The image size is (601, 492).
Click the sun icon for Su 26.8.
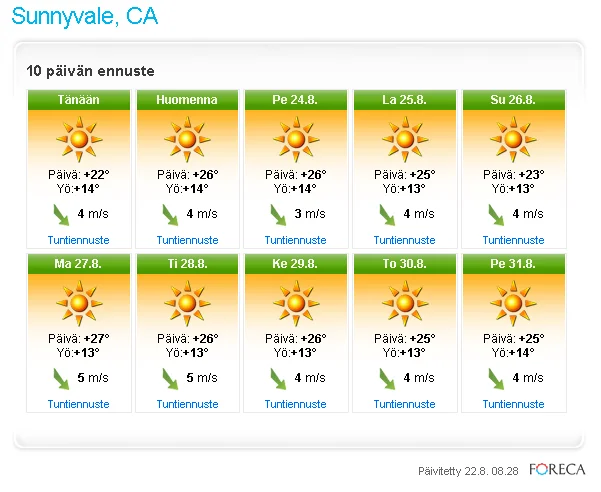point(513,136)
